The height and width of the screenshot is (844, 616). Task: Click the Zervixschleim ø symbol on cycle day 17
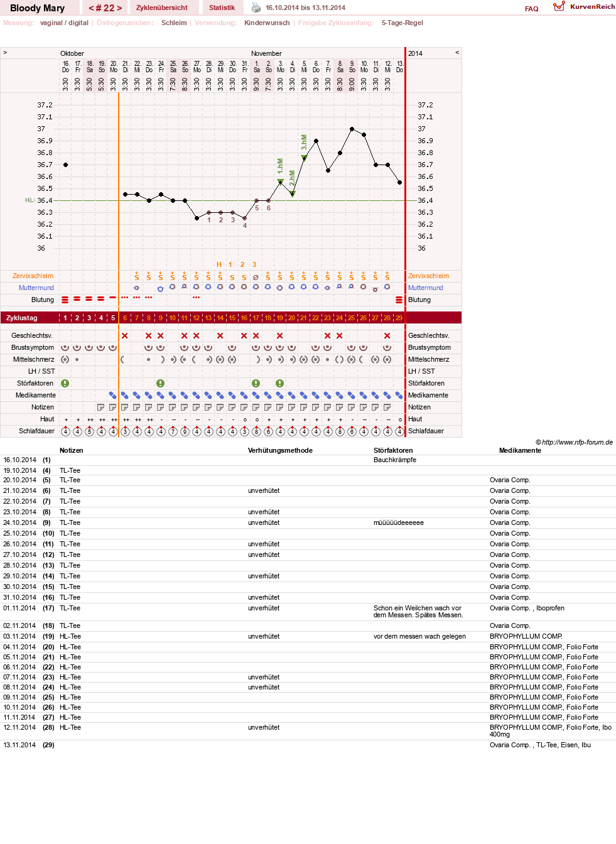pyautogui.click(x=256, y=277)
